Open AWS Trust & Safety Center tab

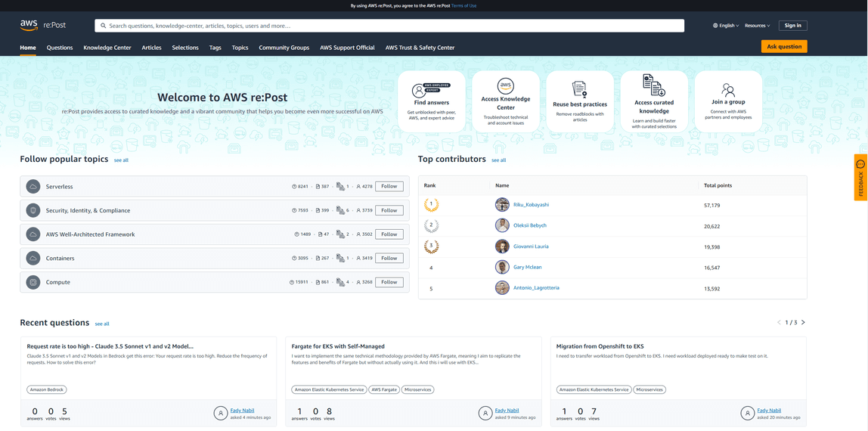point(420,48)
